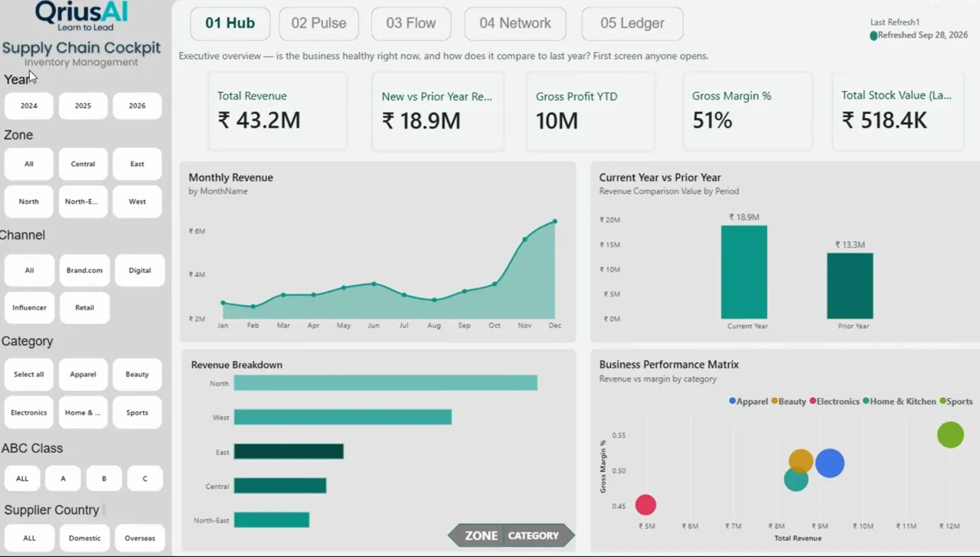Viewport: 980px width, 557px height.
Task: Filter channel to Retail
Action: click(x=84, y=308)
